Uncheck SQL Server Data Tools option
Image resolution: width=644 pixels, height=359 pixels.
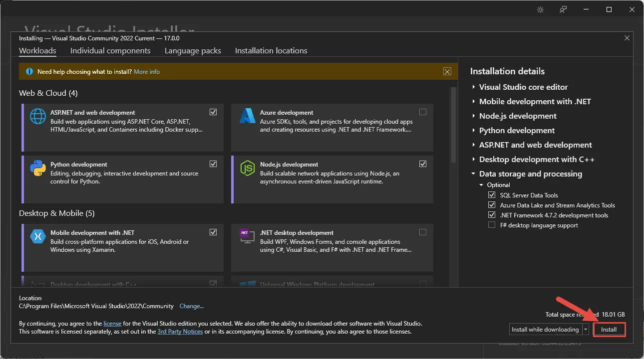(492, 195)
